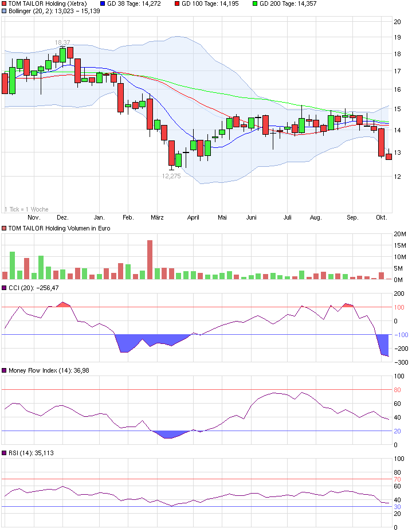
Task: Select the CCI (20) indicator legend icon
Action: (5, 288)
